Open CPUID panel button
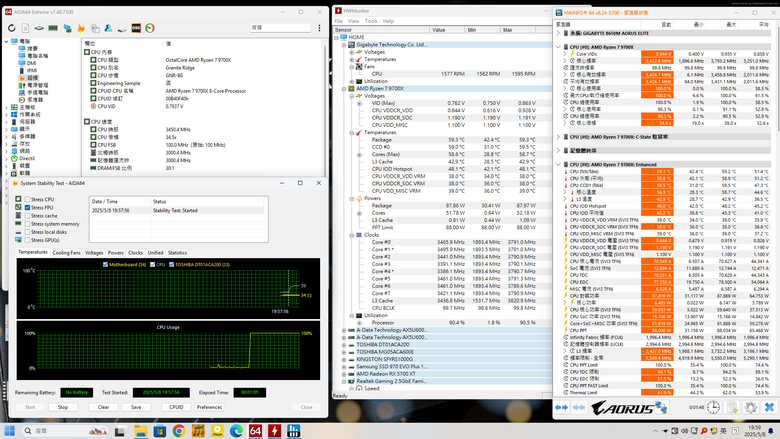The width and height of the screenshot is (780, 439). click(x=176, y=407)
